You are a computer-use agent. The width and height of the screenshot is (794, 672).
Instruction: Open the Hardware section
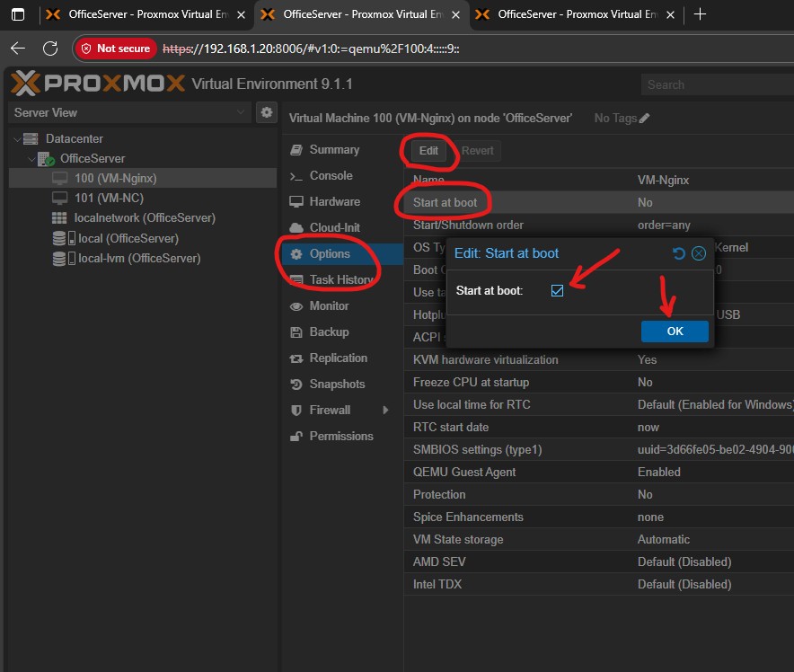(x=334, y=201)
